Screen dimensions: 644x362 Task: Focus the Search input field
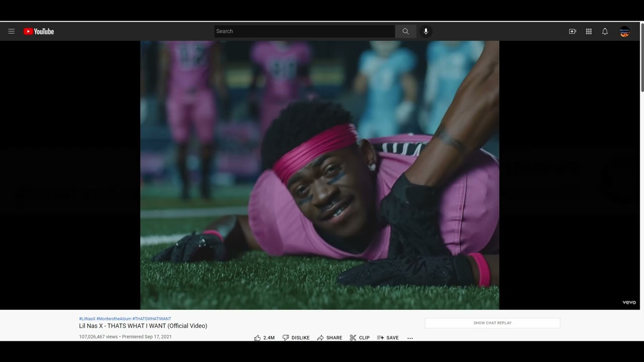pos(304,31)
